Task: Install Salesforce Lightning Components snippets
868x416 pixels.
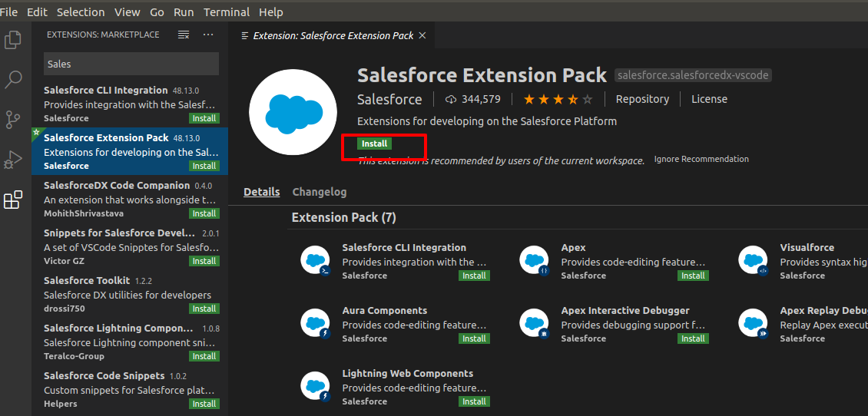Action: click(x=204, y=356)
